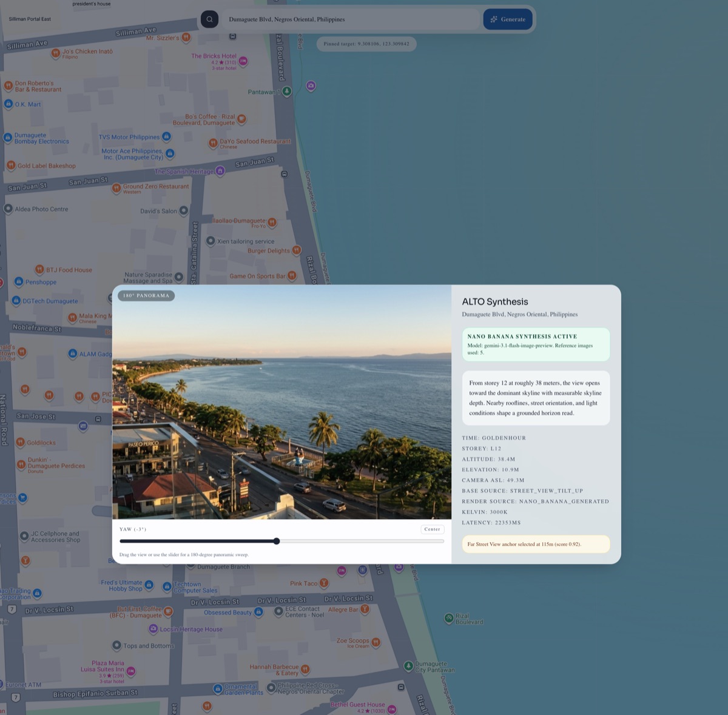Click the 180° Panorama badge

tap(146, 295)
